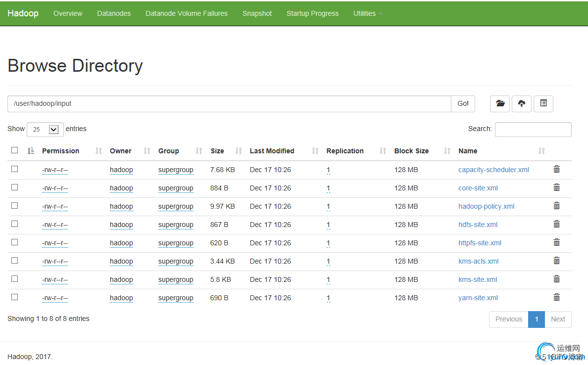Click the upload files cloud icon

[522, 104]
